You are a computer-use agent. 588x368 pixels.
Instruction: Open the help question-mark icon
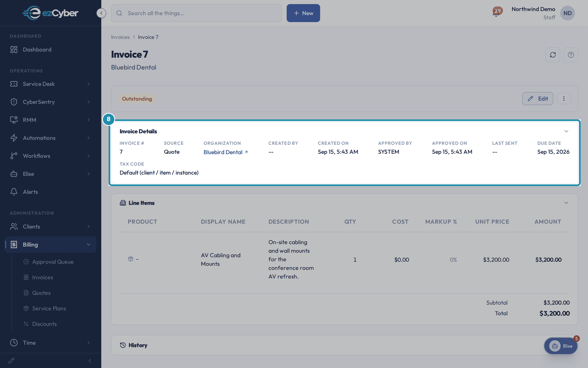(x=571, y=55)
